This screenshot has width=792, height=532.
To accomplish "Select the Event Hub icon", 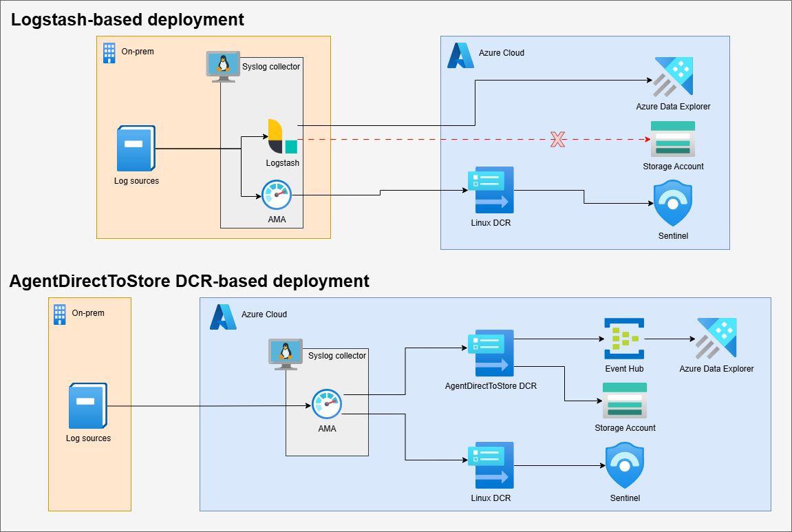I will point(624,339).
